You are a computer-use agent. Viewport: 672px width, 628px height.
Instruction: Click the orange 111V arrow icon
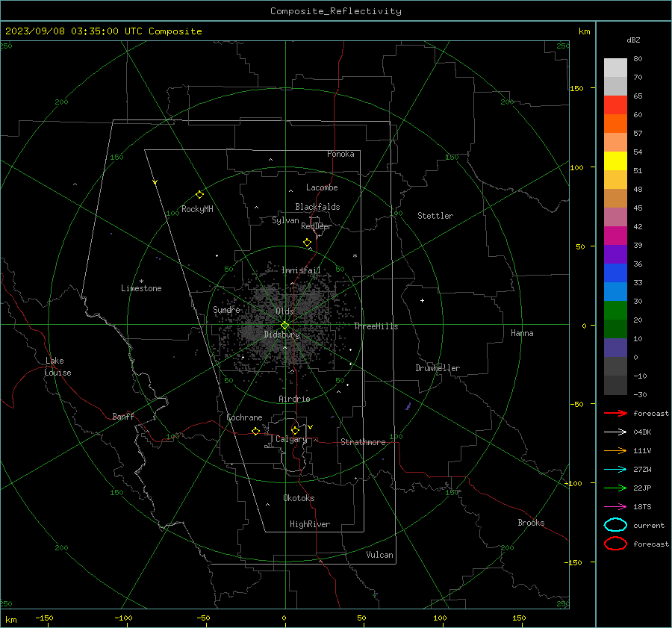[615, 450]
